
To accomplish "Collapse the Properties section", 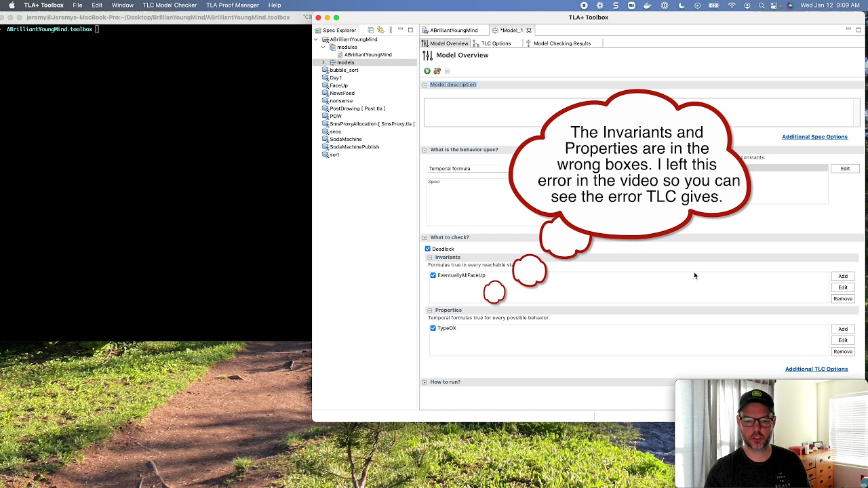I will [x=430, y=310].
